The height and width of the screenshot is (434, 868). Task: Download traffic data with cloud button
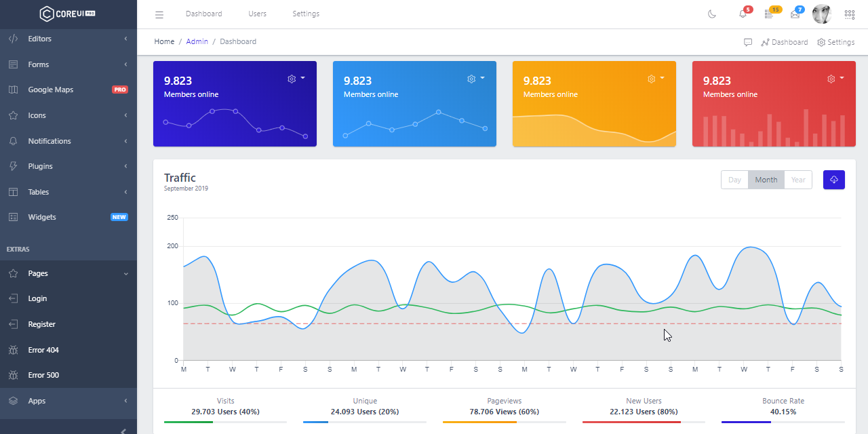[x=834, y=180]
